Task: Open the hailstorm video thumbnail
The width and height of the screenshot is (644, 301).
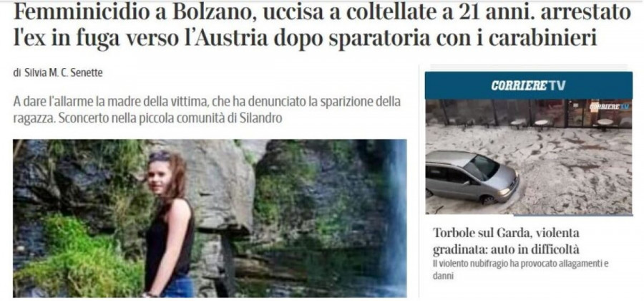Action: [x=529, y=157]
